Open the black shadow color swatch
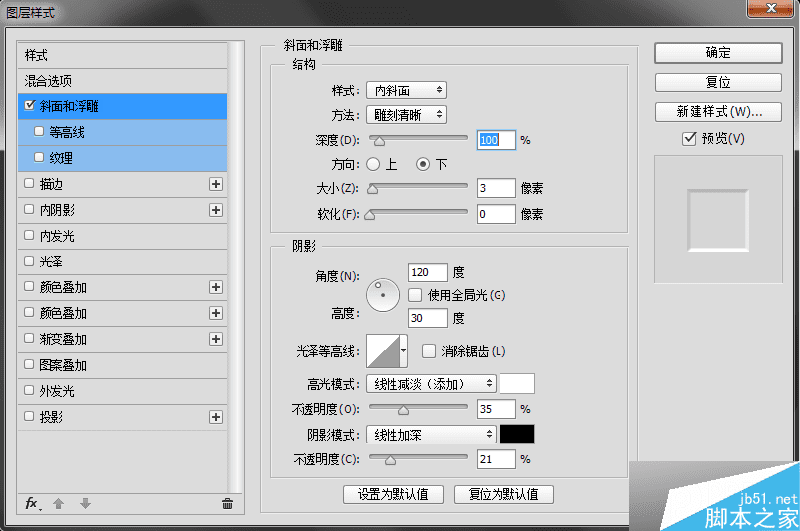The width and height of the screenshot is (800, 531). coord(517,434)
